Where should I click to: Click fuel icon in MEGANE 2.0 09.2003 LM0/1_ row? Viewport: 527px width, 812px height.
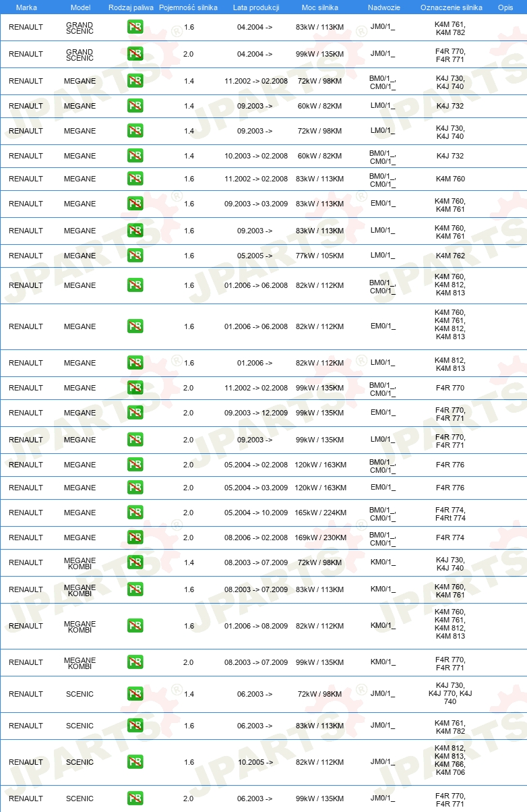pos(135,440)
